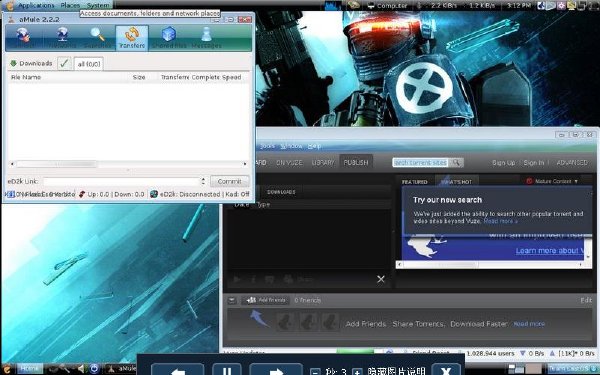Switch to the Library tab in Vuze

pyautogui.click(x=323, y=163)
